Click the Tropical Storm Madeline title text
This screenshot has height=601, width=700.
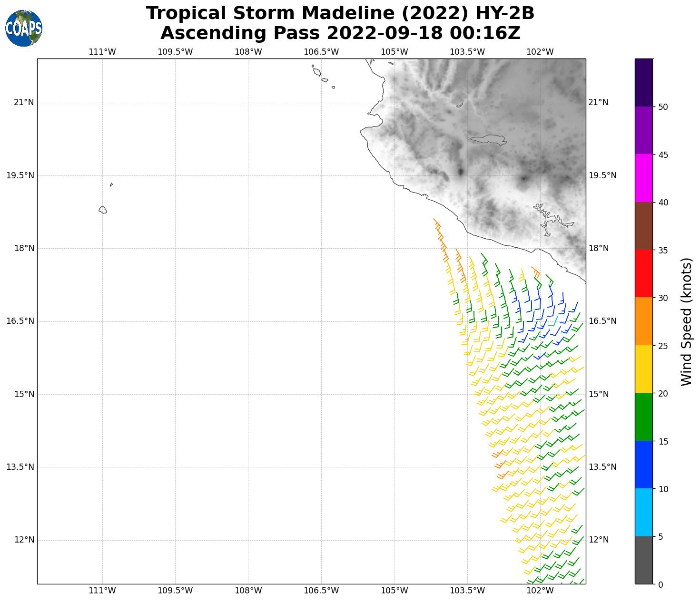(x=340, y=13)
